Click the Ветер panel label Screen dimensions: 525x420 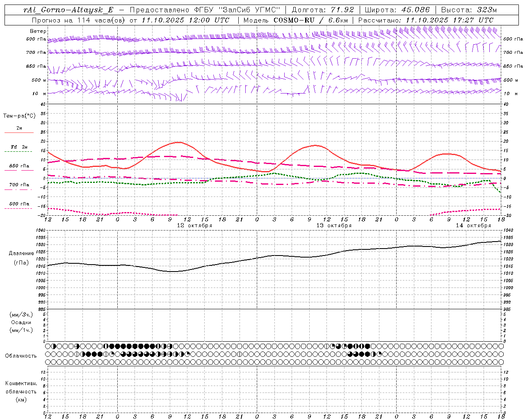[38, 31]
